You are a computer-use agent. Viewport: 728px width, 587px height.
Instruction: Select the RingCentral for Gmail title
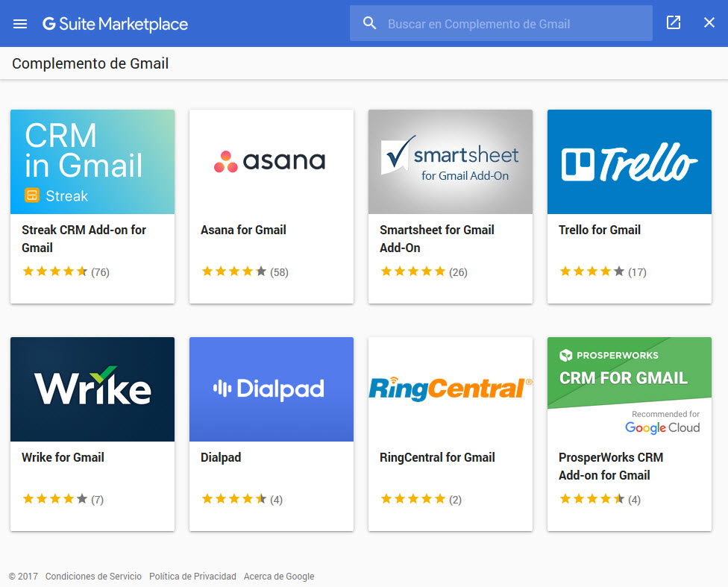coord(437,457)
